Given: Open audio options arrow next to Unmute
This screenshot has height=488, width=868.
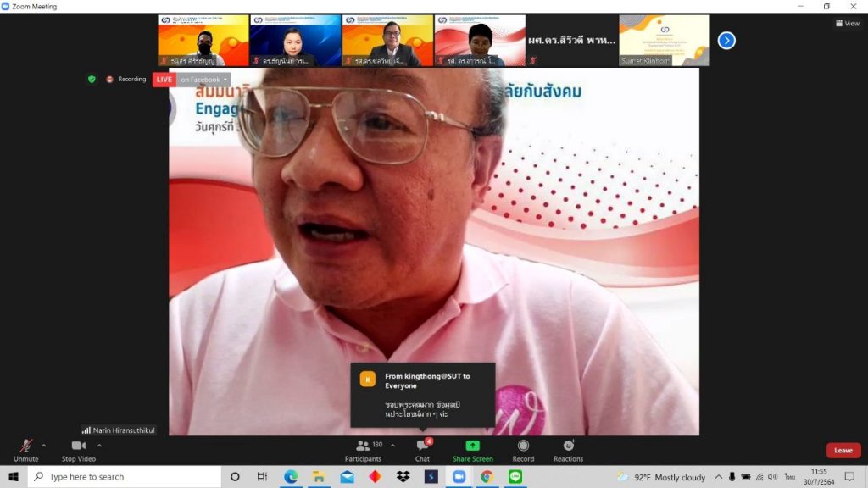Looking at the screenshot, I should [x=44, y=446].
